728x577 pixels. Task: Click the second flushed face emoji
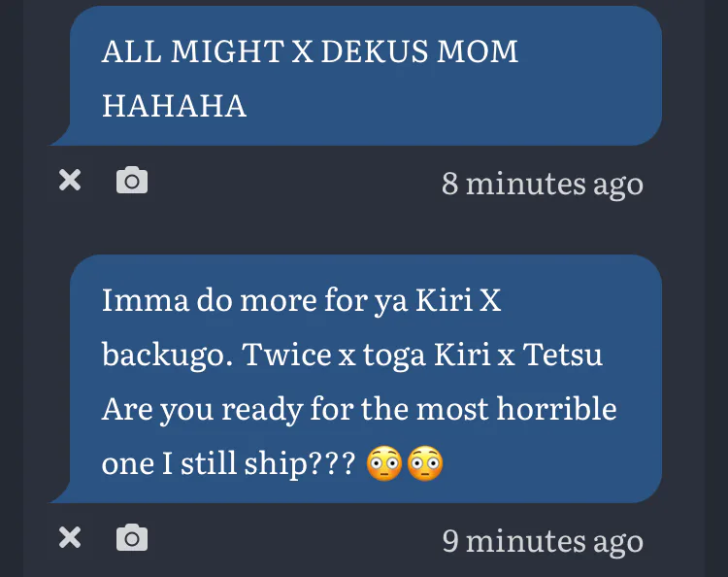pyautogui.click(x=425, y=464)
